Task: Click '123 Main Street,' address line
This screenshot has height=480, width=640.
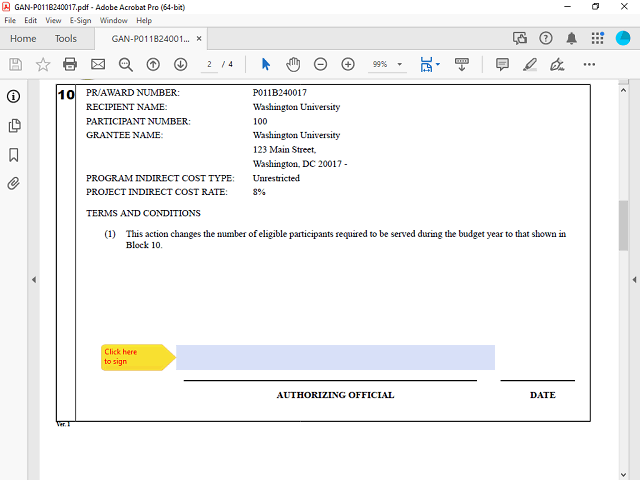Action: point(284,149)
